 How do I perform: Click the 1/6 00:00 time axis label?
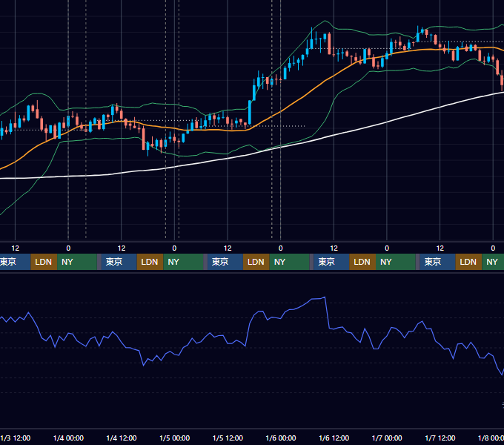(281, 438)
